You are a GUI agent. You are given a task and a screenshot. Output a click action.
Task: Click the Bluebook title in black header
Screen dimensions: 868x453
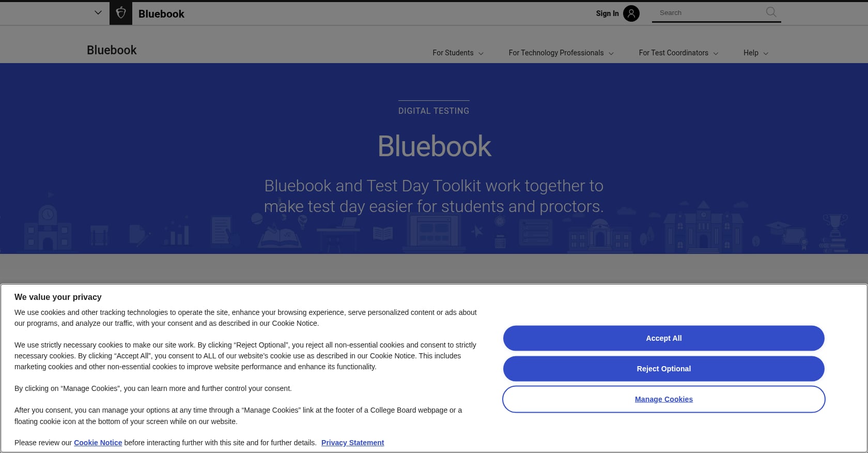pos(161,14)
